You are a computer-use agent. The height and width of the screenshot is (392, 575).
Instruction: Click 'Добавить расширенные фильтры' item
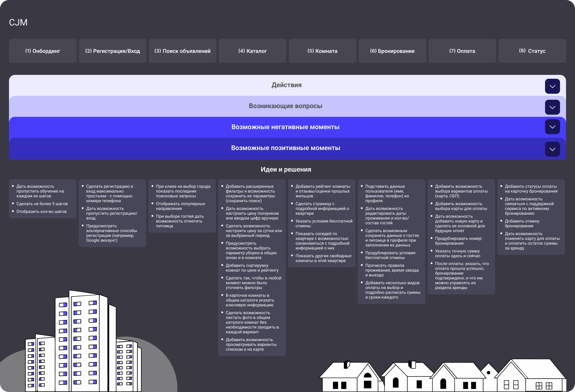pyautogui.click(x=250, y=193)
